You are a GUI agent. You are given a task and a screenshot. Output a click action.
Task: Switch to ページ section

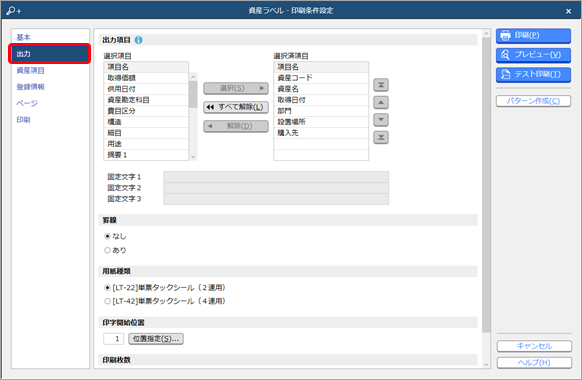27,103
